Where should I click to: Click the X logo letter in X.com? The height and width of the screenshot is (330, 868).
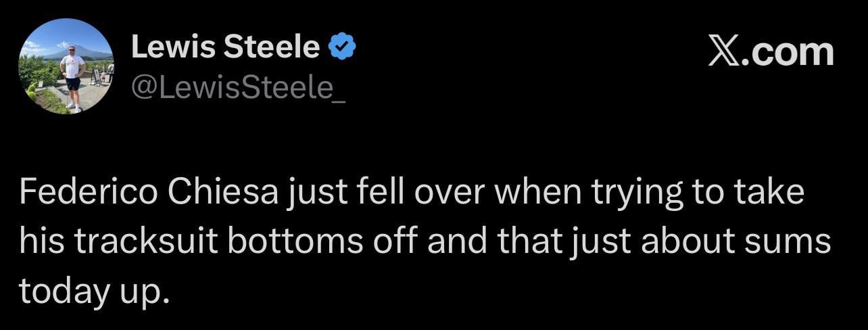[x=724, y=52]
